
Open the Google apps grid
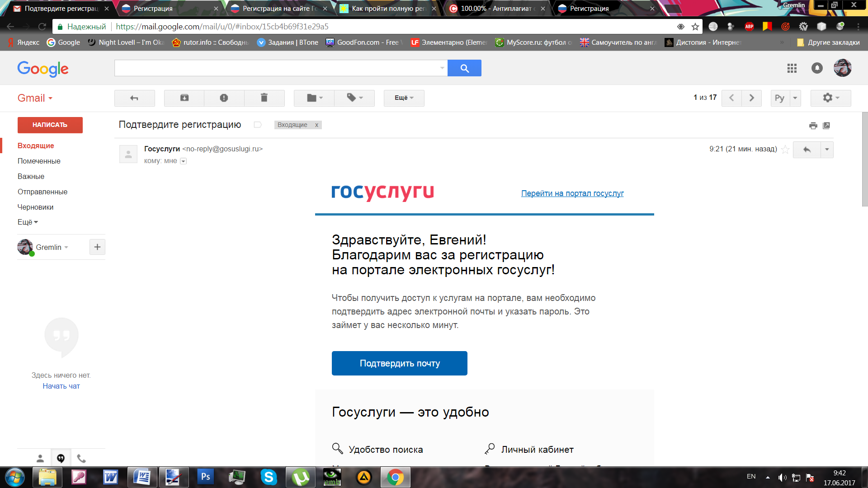(792, 68)
